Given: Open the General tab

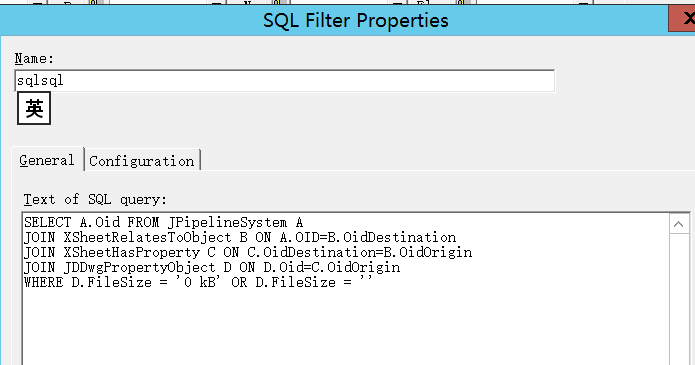Looking at the screenshot, I should click(x=47, y=160).
